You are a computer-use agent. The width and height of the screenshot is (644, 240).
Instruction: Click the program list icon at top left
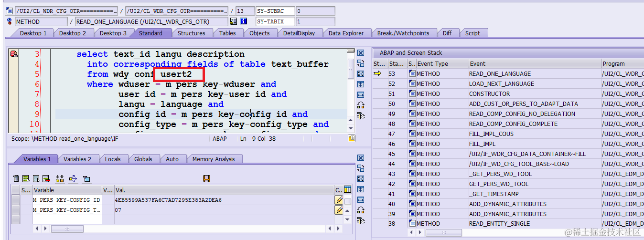point(9,11)
